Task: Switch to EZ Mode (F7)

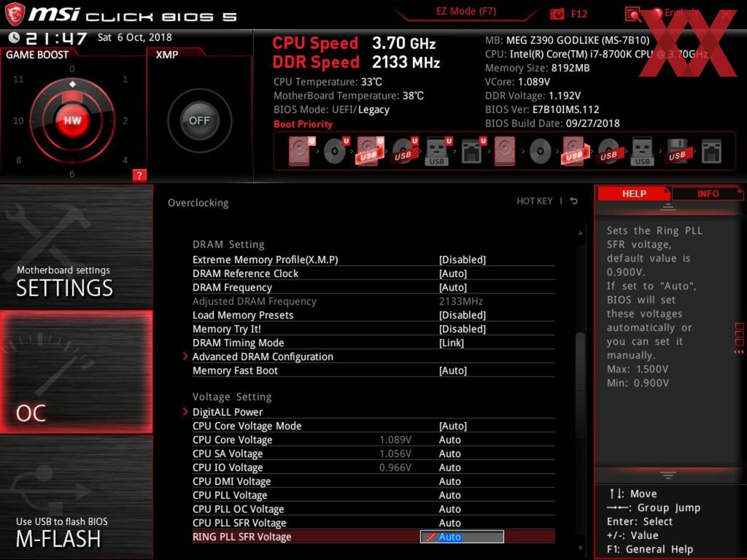Action: [466, 12]
